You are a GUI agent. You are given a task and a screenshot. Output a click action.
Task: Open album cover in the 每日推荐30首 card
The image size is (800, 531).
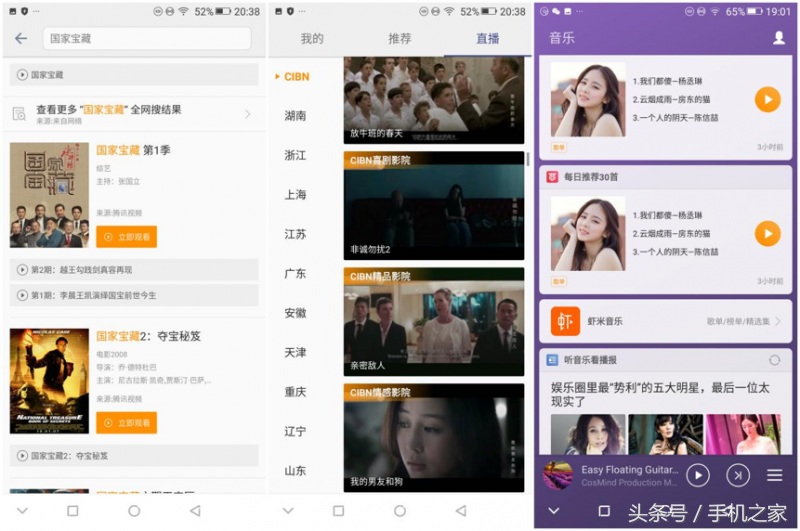pyautogui.click(x=588, y=234)
